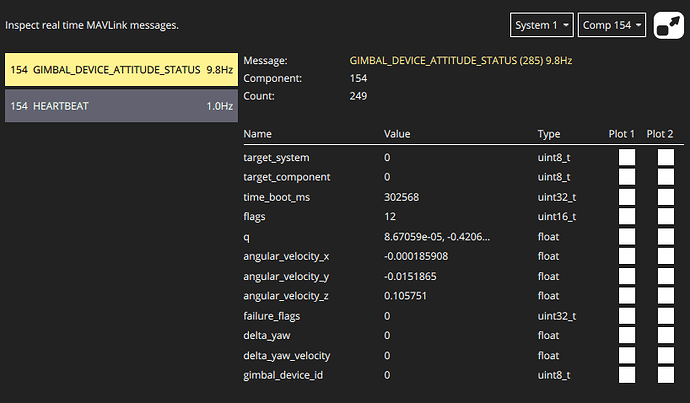Enable Plot 2 for gimbal_device_id

point(666,375)
